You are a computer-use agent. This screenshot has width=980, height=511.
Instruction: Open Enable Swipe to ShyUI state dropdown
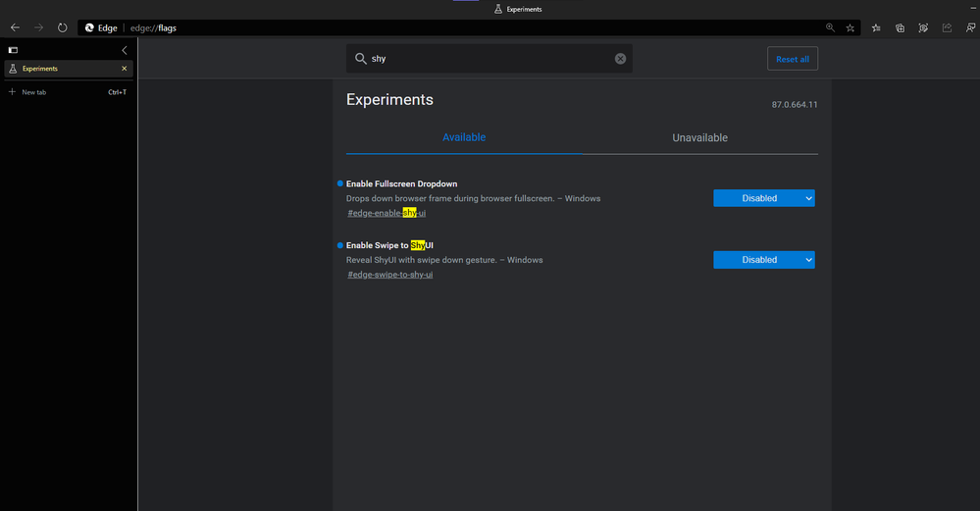(x=764, y=260)
